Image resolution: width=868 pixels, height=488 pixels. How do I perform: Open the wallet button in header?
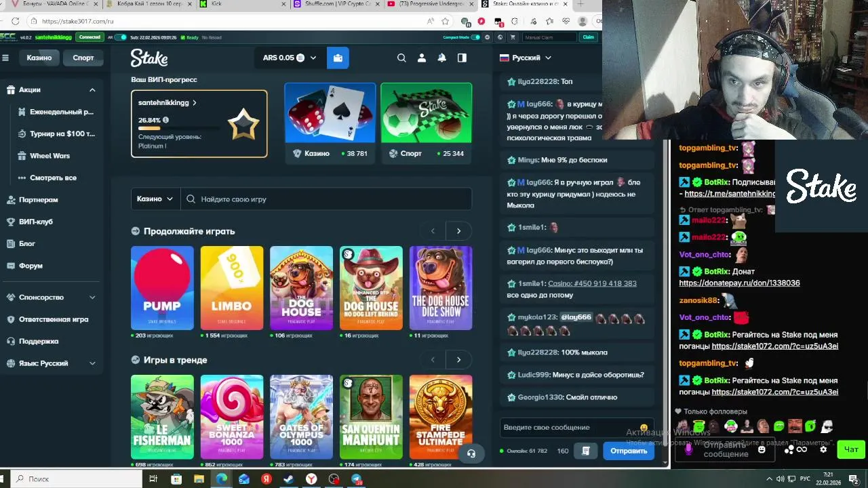pyautogui.click(x=338, y=58)
